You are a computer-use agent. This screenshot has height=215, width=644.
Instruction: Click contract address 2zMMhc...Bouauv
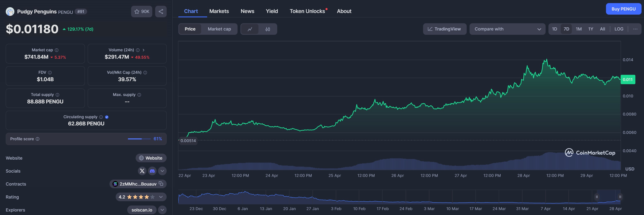(x=138, y=184)
